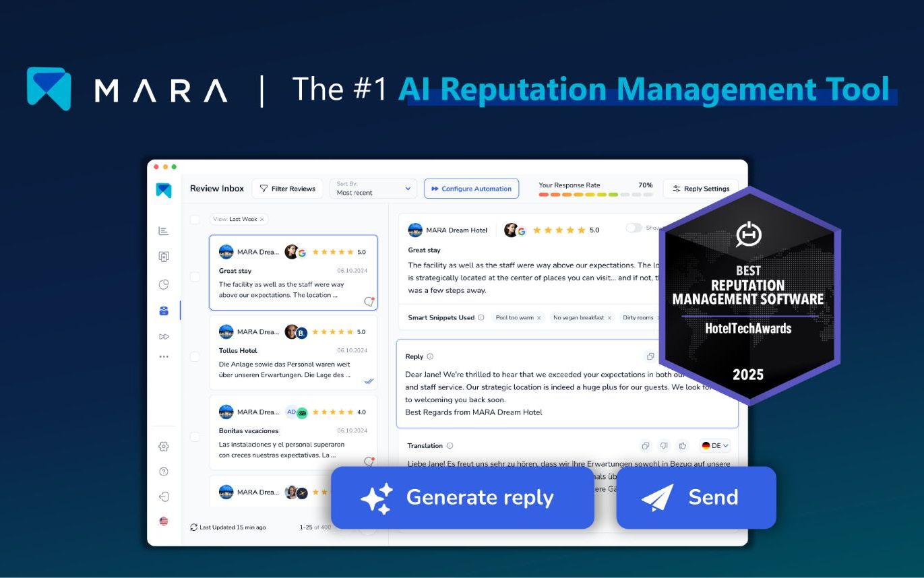Click Configure Automation button
The width and height of the screenshot is (924, 578).
[x=471, y=189]
